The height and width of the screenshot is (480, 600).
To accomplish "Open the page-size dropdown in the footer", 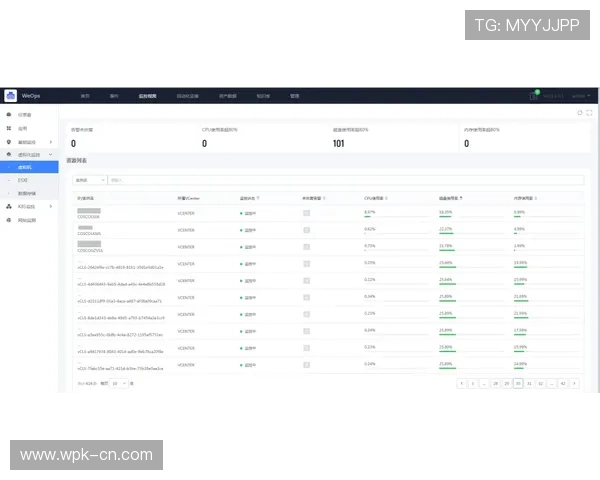I will (120, 383).
